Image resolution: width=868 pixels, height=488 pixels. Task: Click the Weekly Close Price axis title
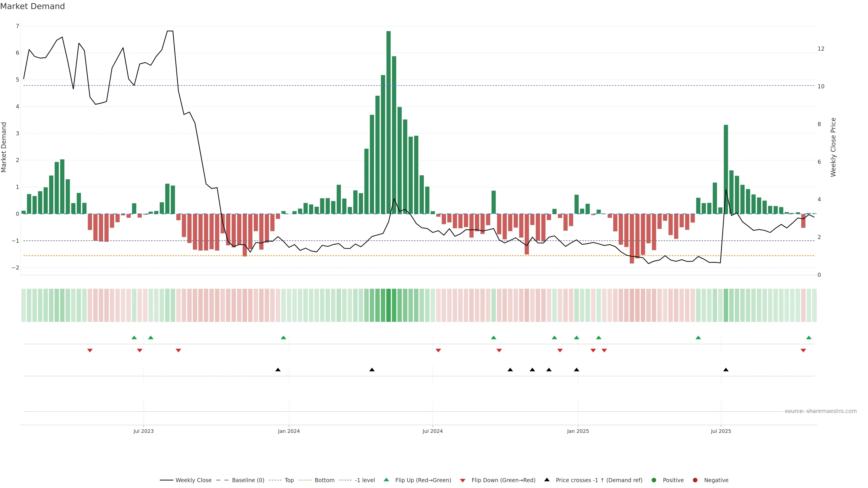[833, 147]
